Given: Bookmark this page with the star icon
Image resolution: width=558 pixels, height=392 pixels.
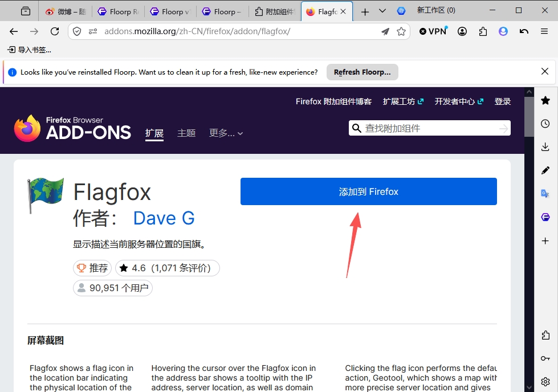Looking at the screenshot, I should tap(401, 31).
